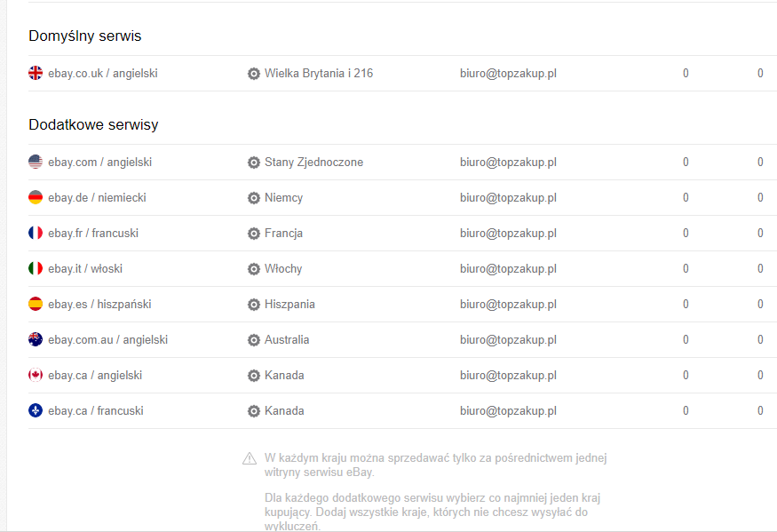This screenshot has height=532, width=777.
Task: Click the warning triangle icon below the list
Action: 250,459
